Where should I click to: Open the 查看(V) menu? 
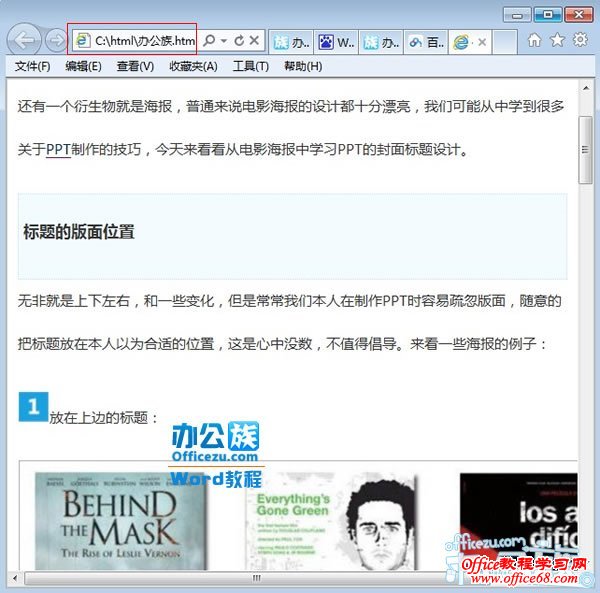[x=135, y=67]
